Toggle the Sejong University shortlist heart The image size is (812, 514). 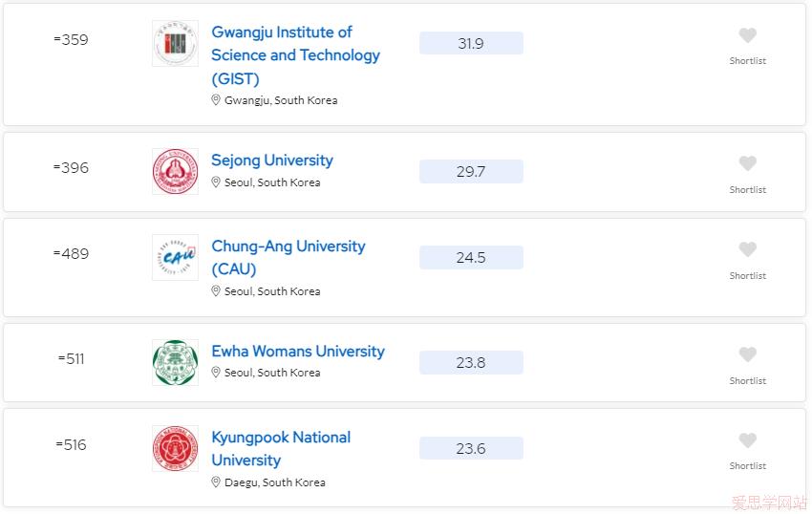(747, 163)
